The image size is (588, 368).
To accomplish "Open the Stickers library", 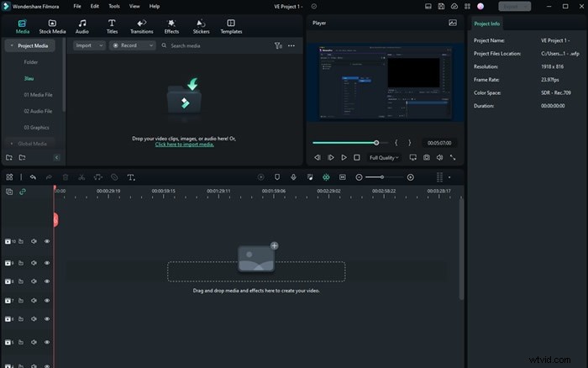I will [x=201, y=26].
